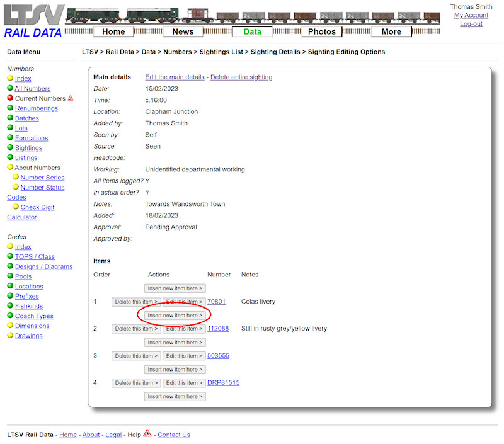Open the My Account link
Image resolution: width=504 pixels, height=444 pixels.
point(471,14)
